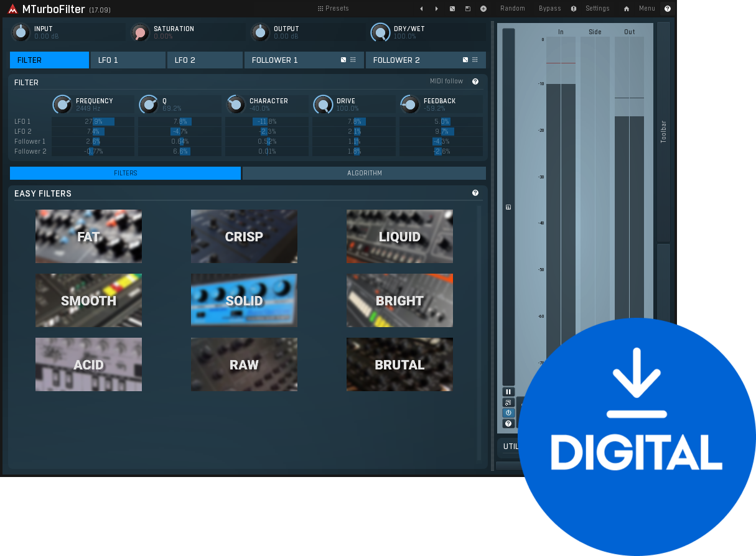Choose the ACID filter thumbnail
756x556 pixels.
tap(88, 364)
